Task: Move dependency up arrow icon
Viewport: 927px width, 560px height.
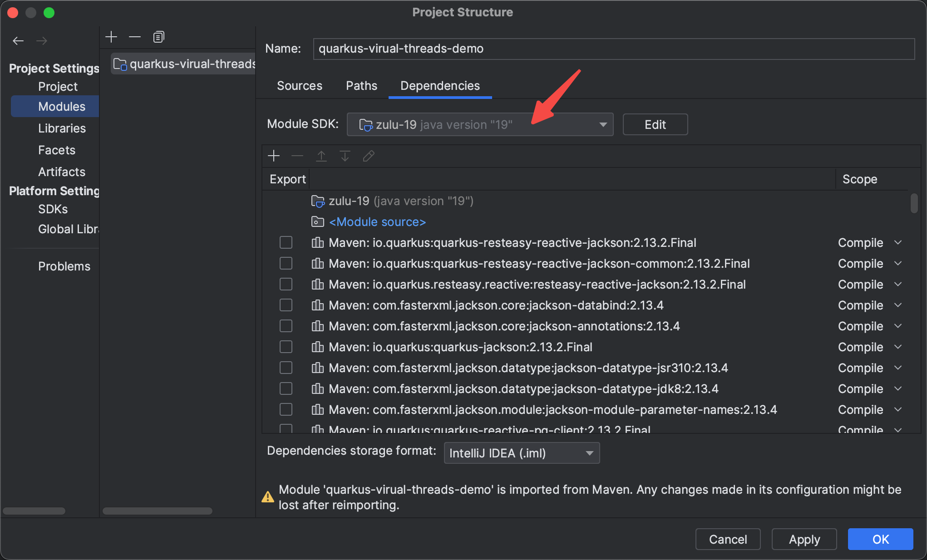Action: pyautogui.click(x=321, y=156)
